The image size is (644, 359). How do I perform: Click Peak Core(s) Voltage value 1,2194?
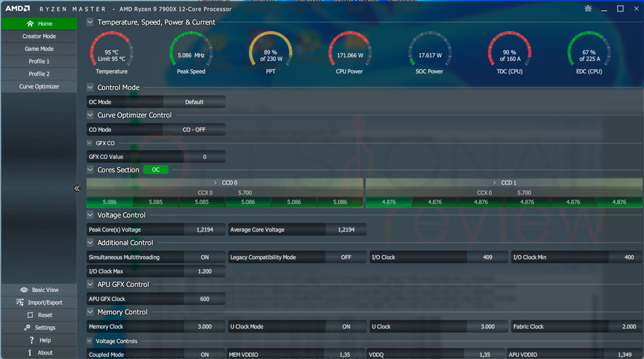(205, 230)
